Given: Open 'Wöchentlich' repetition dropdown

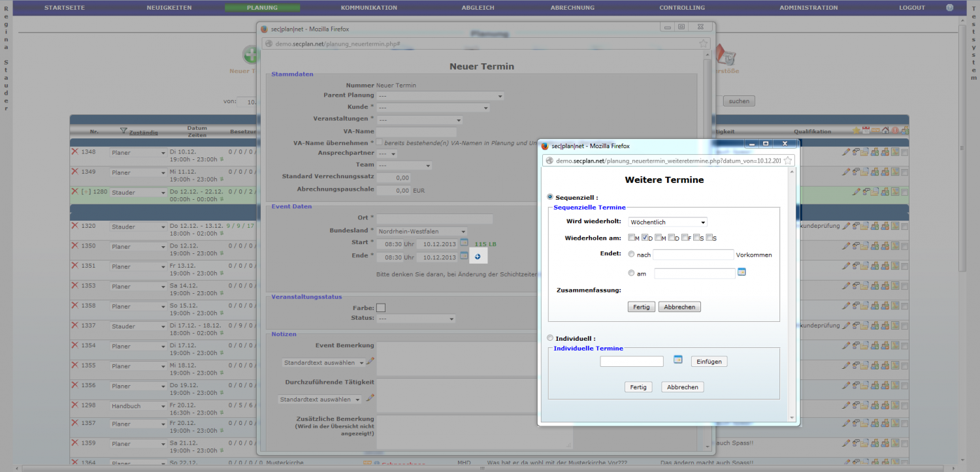Looking at the screenshot, I should pos(668,222).
